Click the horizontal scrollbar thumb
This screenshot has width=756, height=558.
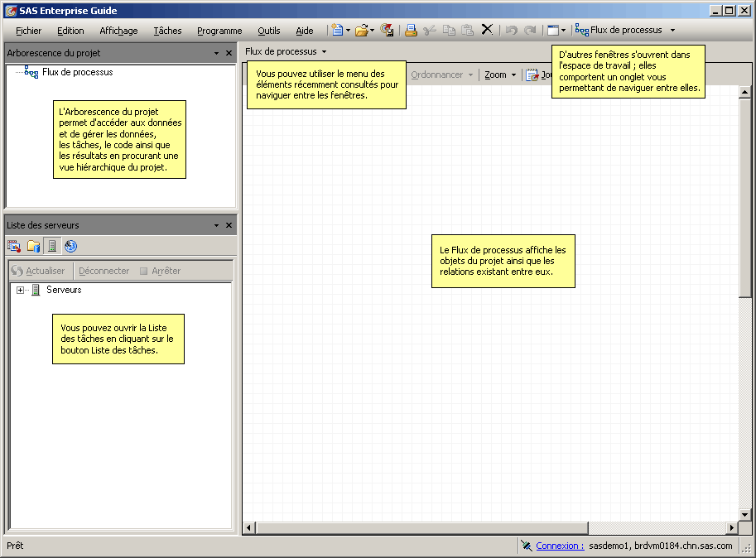[x=421, y=527]
